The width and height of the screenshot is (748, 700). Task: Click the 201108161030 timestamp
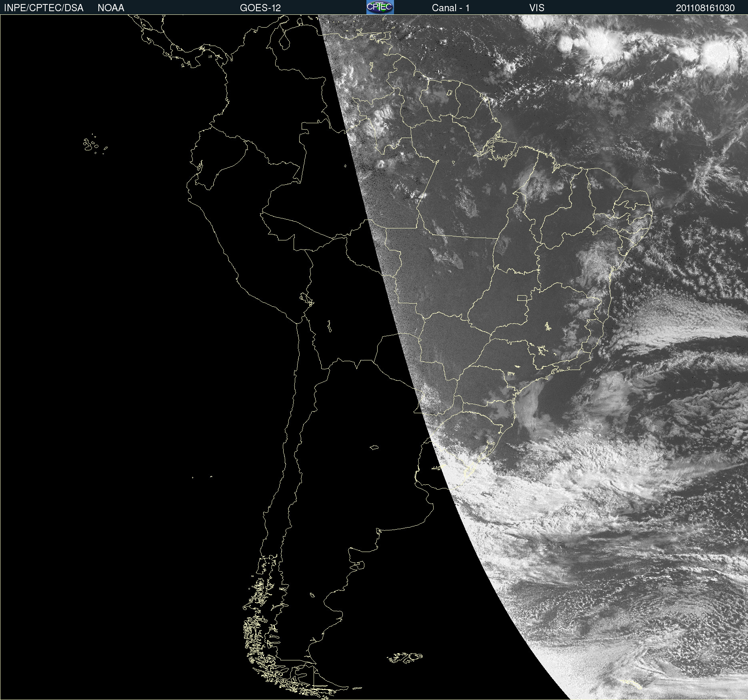tap(705, 8)
